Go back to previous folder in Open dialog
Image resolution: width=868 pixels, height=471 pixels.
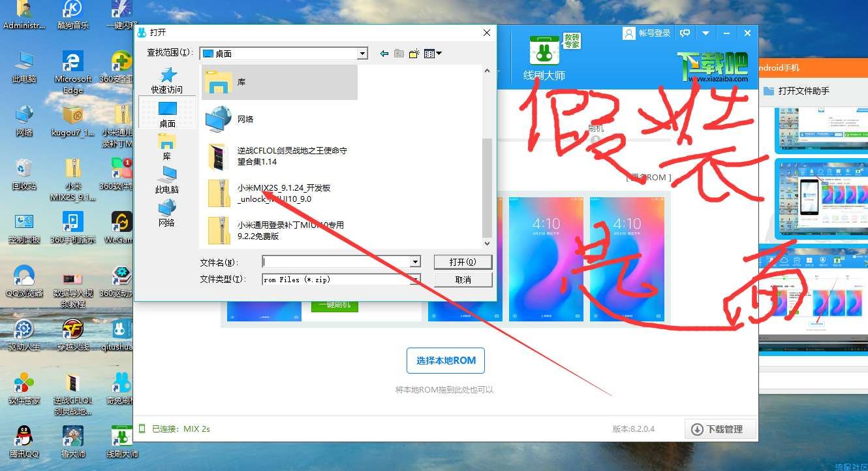tap(384, 54)
